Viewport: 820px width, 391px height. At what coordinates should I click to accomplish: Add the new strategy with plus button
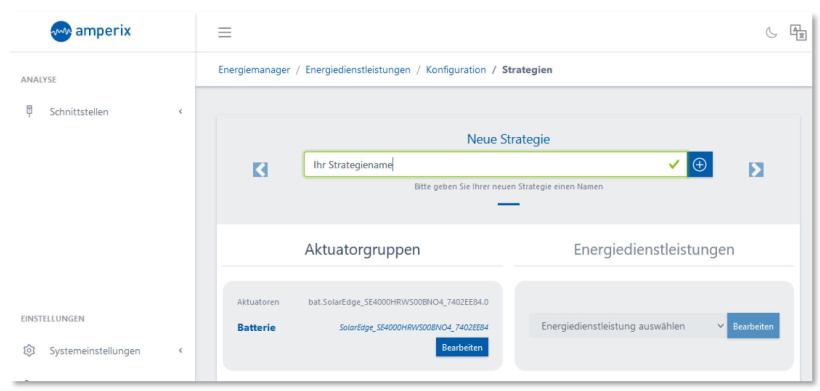[x=700, y=165]
